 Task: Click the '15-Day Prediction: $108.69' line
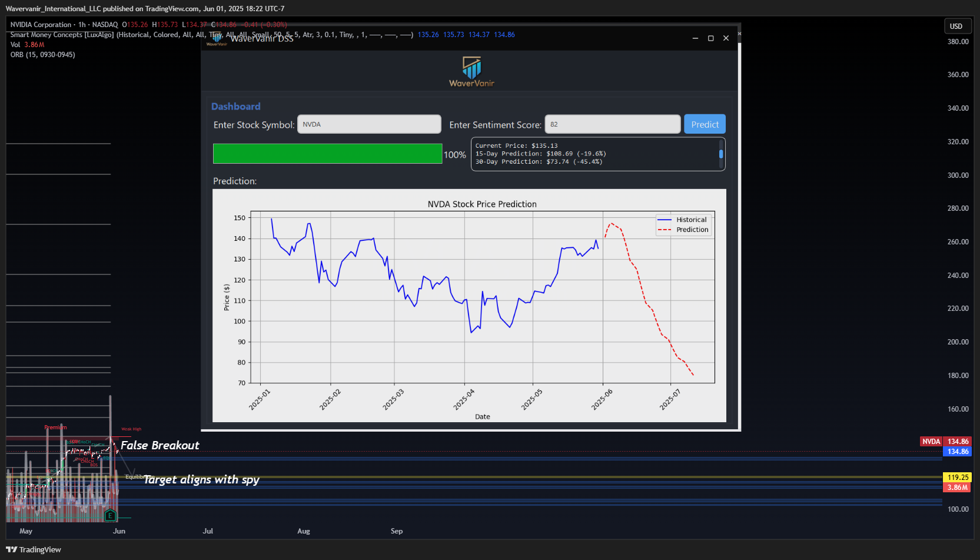click(x=540, y=154)
